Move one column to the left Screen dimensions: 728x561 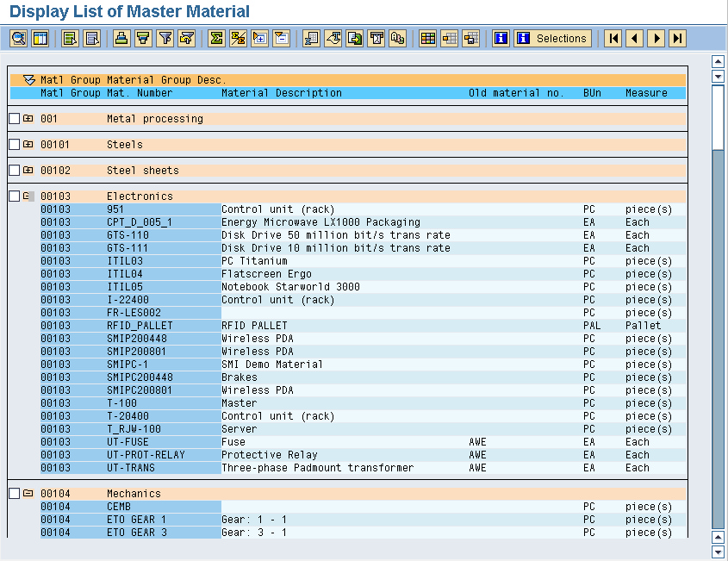(x=635, y=38)
